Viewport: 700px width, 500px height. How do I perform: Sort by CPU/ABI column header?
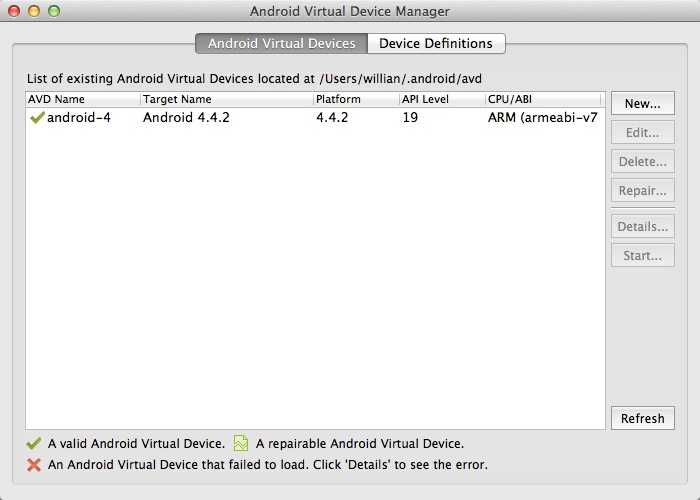pos(543,99)
